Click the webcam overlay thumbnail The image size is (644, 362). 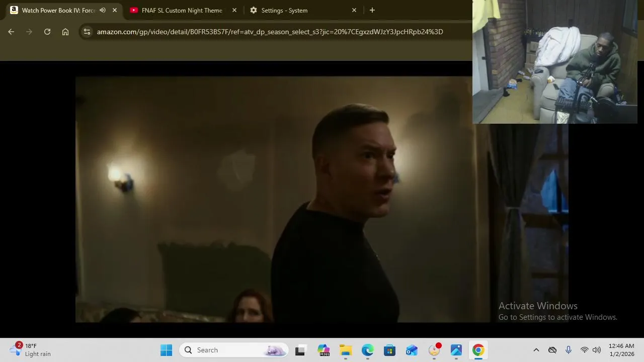click(555, 62)
